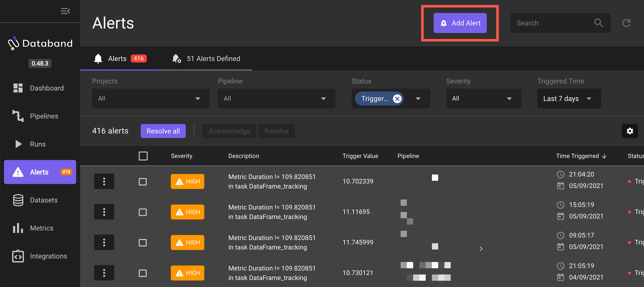Open table settings gear icon

pos(630,131)
